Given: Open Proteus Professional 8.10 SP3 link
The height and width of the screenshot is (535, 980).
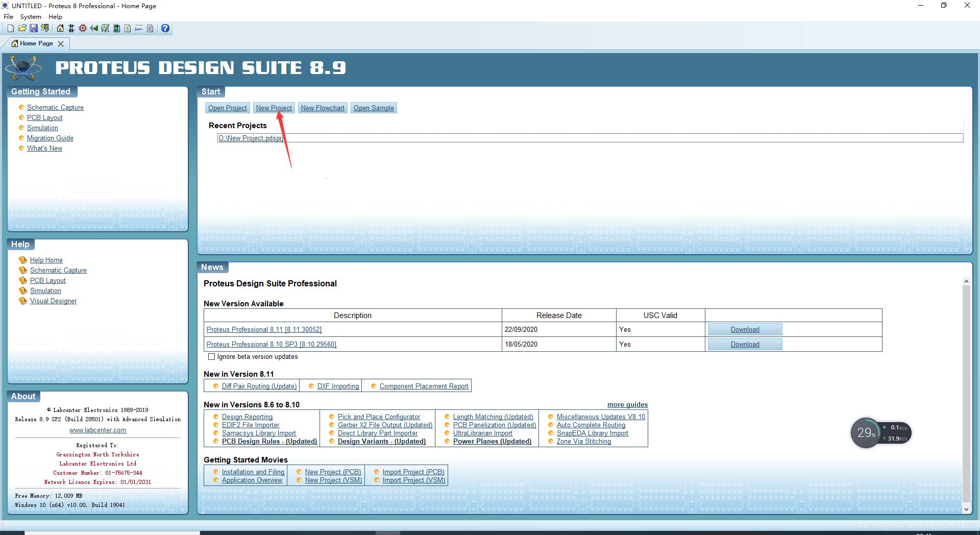Looking at the screenshot, I should (272, 344).
